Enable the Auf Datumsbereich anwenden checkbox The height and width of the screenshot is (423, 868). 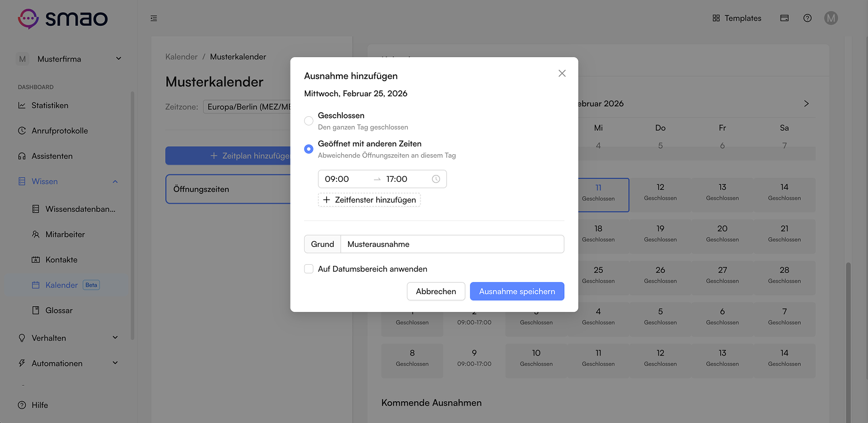pyautogui.click(x=309, y=269)
